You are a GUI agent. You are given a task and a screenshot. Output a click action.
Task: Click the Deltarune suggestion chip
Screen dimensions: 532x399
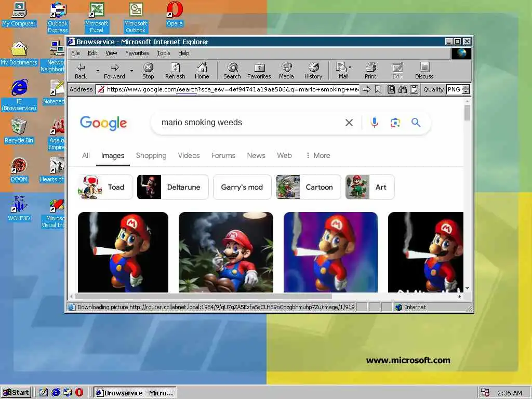172,187
